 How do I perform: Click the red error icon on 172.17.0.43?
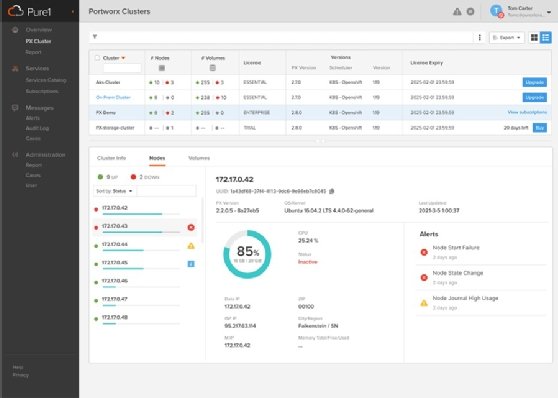tap(191, 227)
